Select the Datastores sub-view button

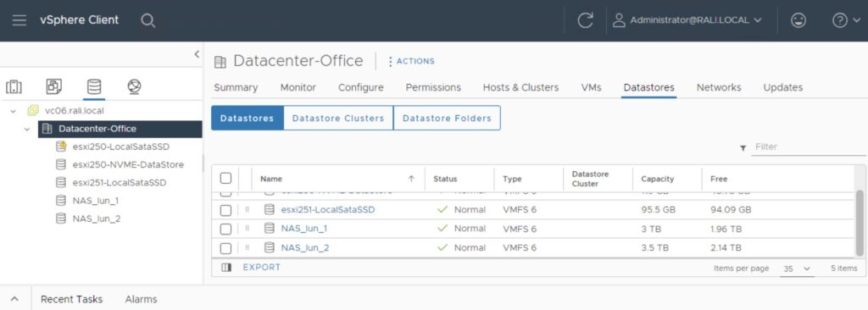pos(247,118)
